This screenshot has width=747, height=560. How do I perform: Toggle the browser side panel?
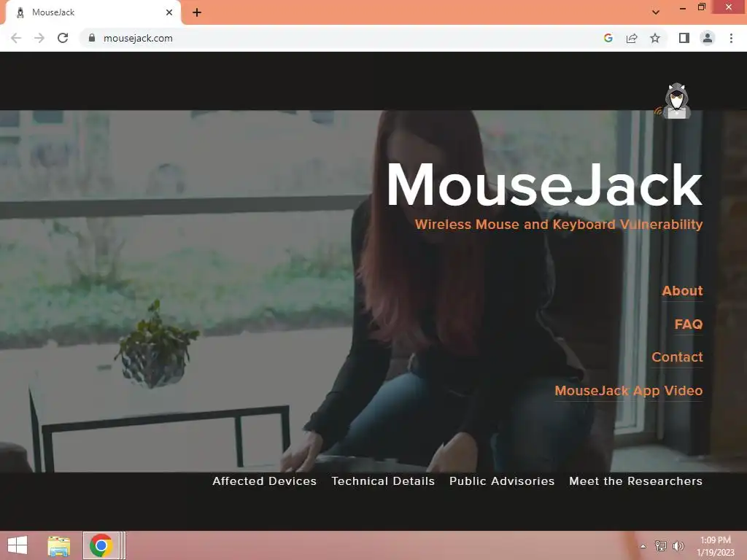point(684,38)
